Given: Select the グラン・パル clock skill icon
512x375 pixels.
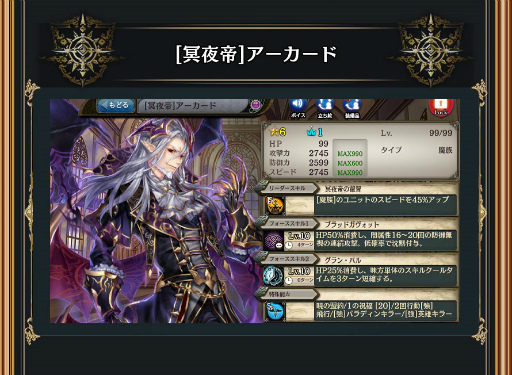Looking at the screenshot, I should (x=274, y=276).
